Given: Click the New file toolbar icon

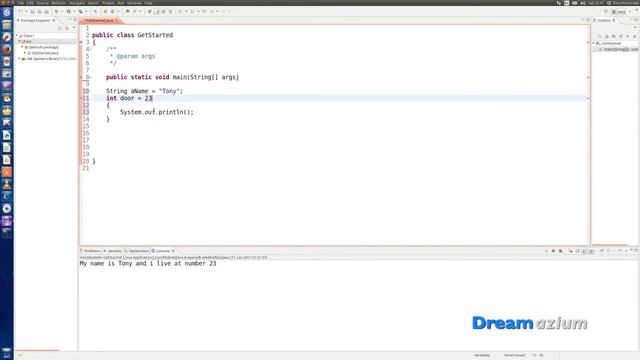Looking at the screenshot, I should pos(20,11).
